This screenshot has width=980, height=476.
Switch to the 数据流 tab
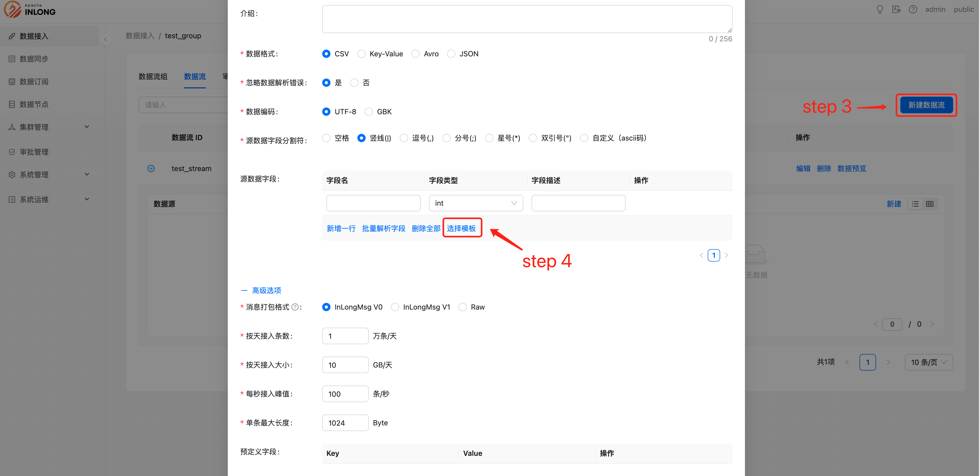coord(195,76)
